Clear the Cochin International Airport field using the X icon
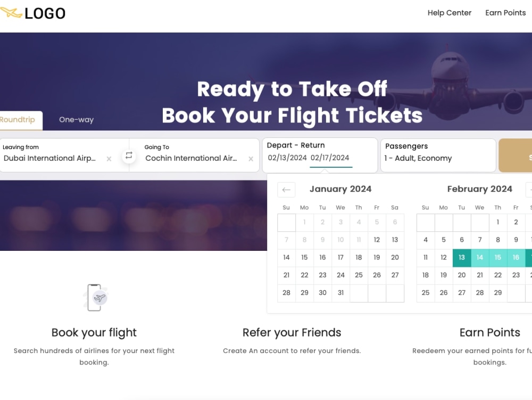 pos(251,158)
